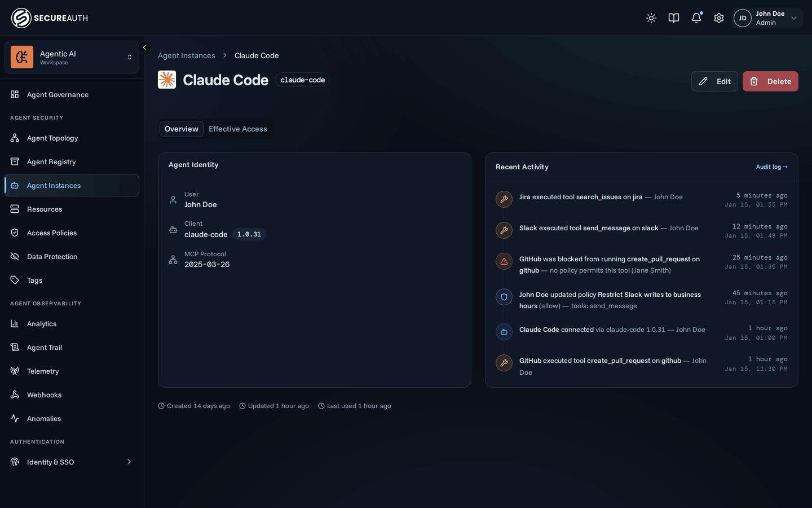812x508 pixels.
Task: Click the John Doe user value
Action: [x=201, y=204]
